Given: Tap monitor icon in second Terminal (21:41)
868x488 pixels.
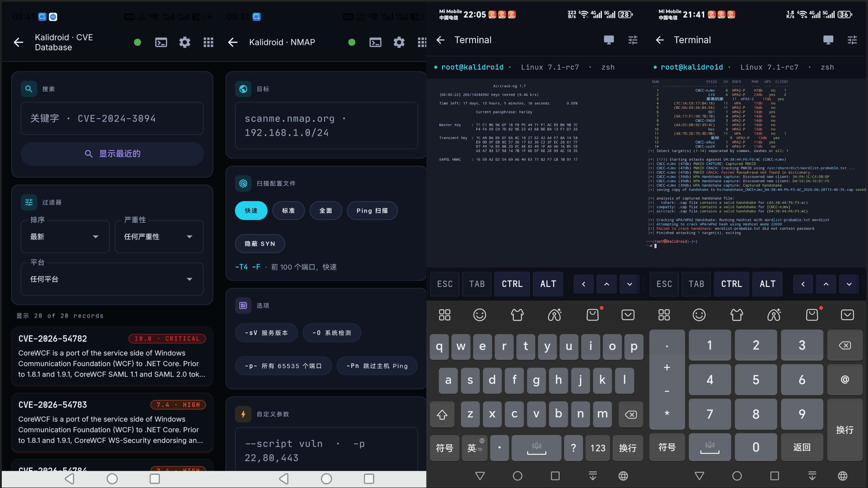Looking at the screenshot, I should tap(828, 40).
